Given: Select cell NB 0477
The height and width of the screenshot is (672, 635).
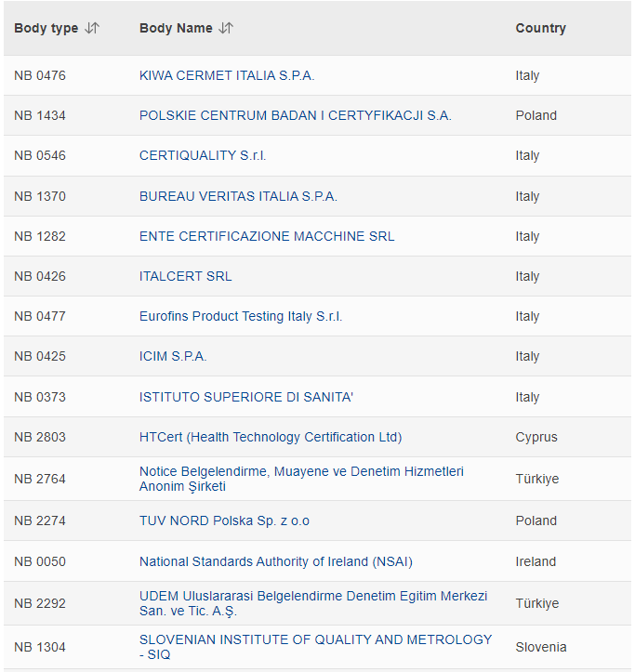Looking at the screenshot, I should (x=40, y=316).
